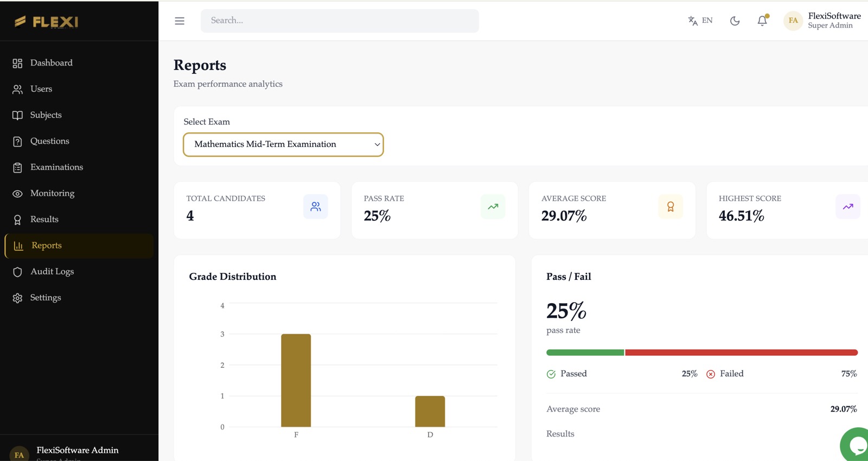Click the Grade Distribution title

pyautogui.click(x=233, y=277)
